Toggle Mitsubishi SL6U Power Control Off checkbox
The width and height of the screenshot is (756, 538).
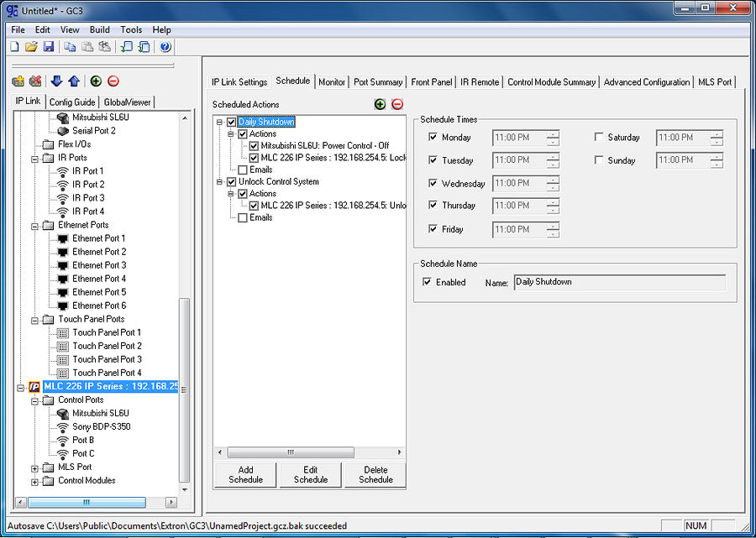254,145
